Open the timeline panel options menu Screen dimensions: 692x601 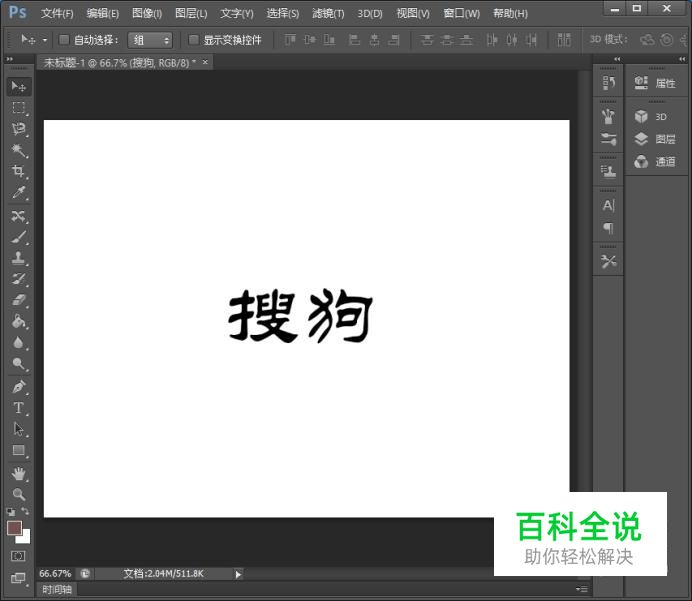(582, 589)
